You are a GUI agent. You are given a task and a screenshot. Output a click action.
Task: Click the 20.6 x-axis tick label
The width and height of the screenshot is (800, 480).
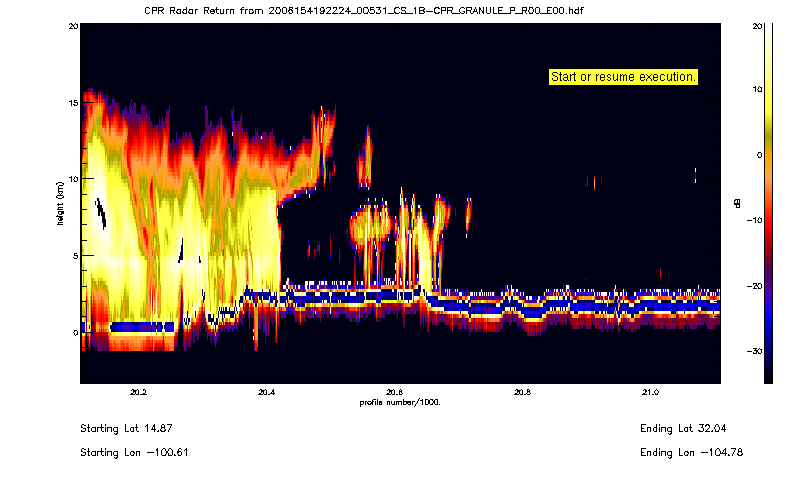(x=394, y=392)
